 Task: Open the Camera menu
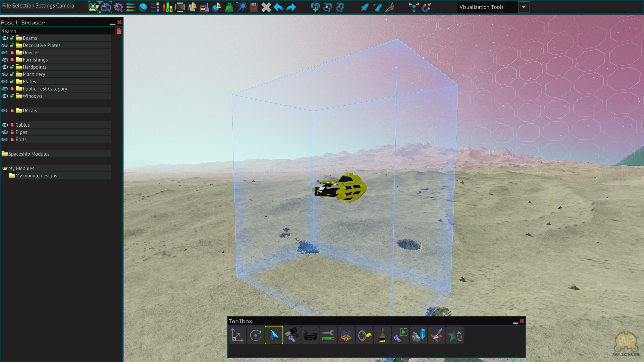pos(65,6)
